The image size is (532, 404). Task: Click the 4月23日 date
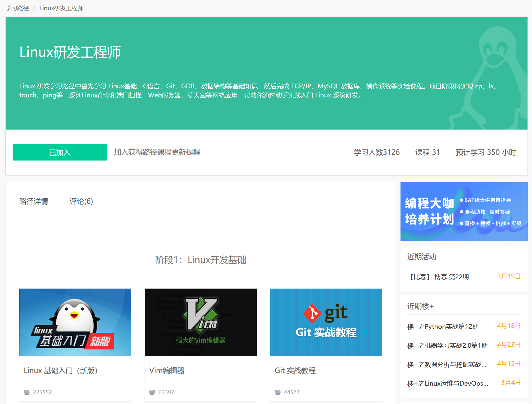click(x=509, y=345)
